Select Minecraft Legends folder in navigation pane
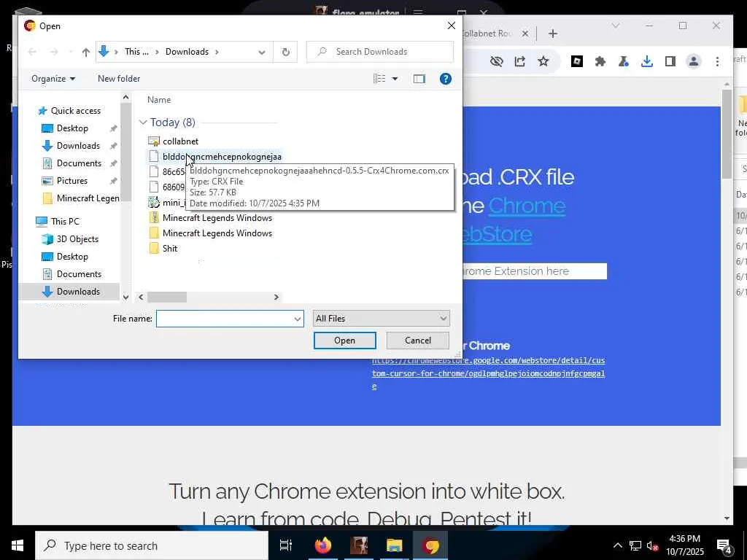Screen dimensions: 747x560 coord(81,198)
